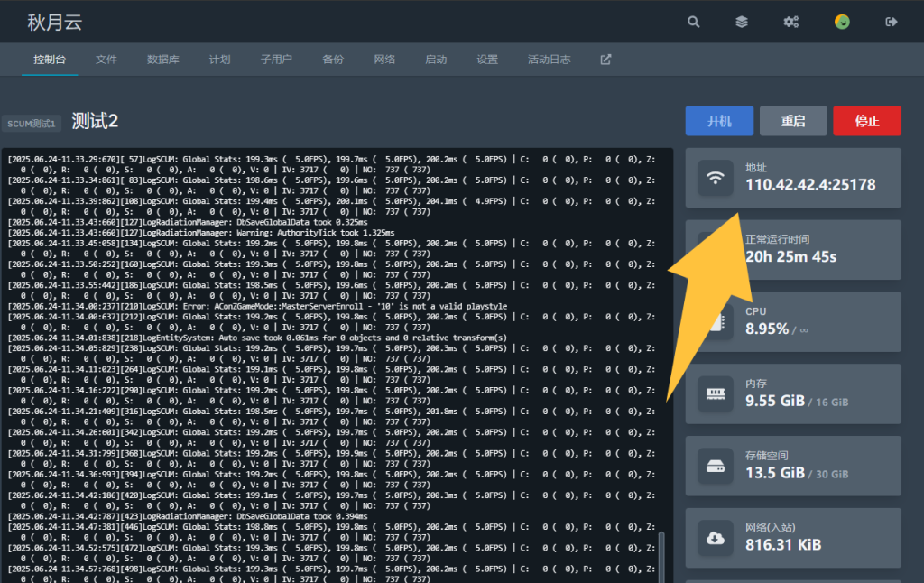This screenshot has height=583, width=924.
Task: Click the 秋月云 site title link
Action: click(x=55, y=23)
